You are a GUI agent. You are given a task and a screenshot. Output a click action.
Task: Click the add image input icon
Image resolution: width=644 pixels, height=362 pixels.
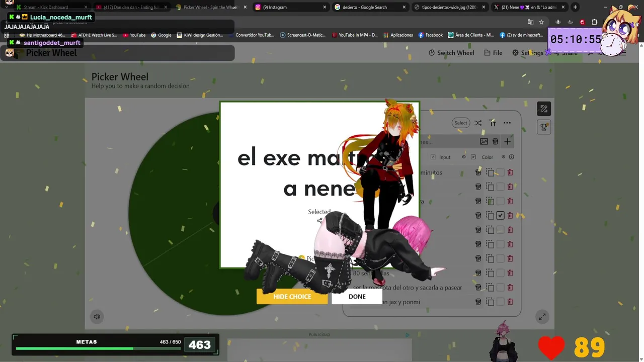(x=484, y=142)
